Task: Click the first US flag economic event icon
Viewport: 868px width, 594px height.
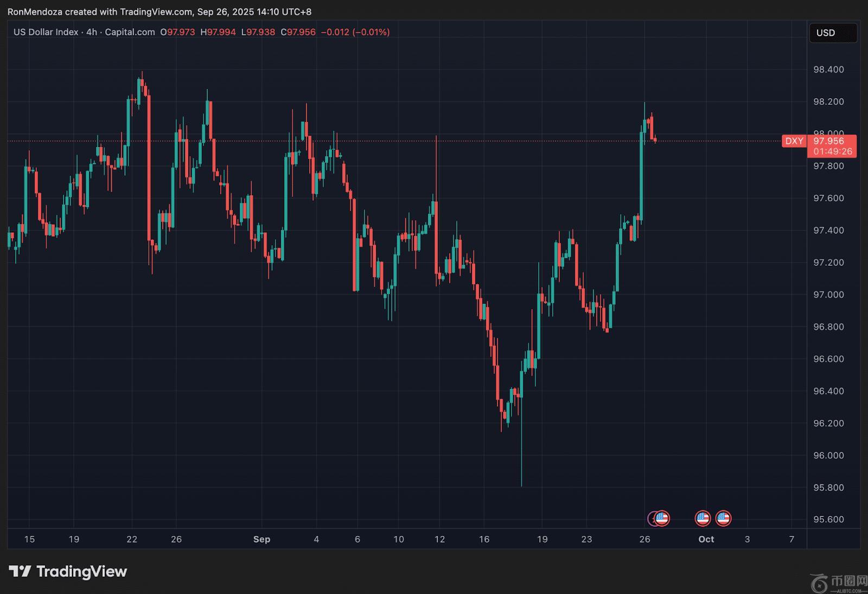Action: (662, 519)
